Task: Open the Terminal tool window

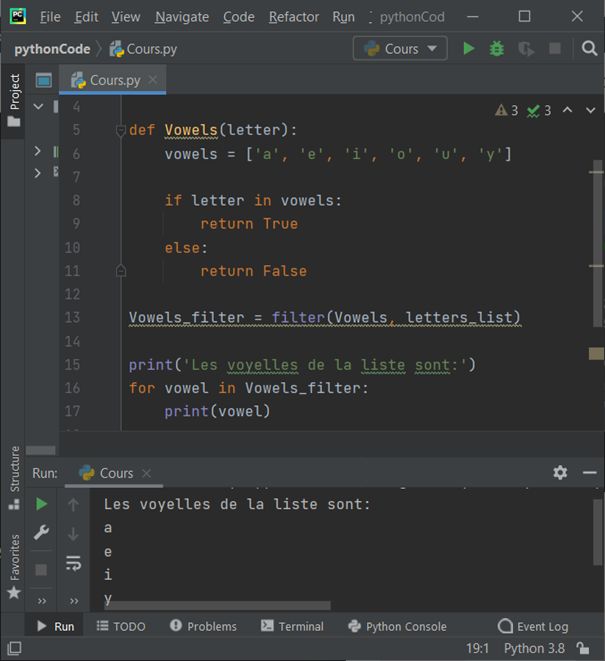Action: pyautogui.click(x=292, y=626)
